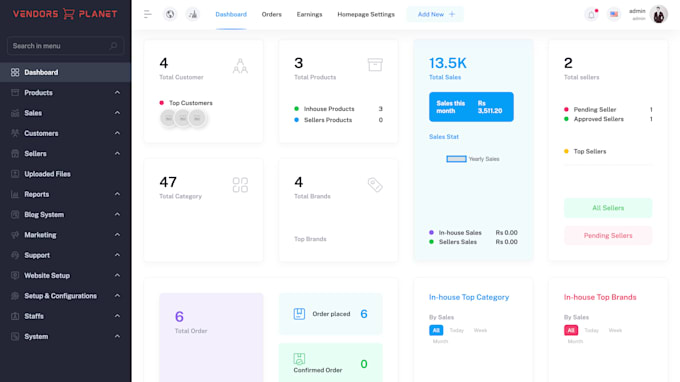Select All filter under In-house Top Brands

571,330
